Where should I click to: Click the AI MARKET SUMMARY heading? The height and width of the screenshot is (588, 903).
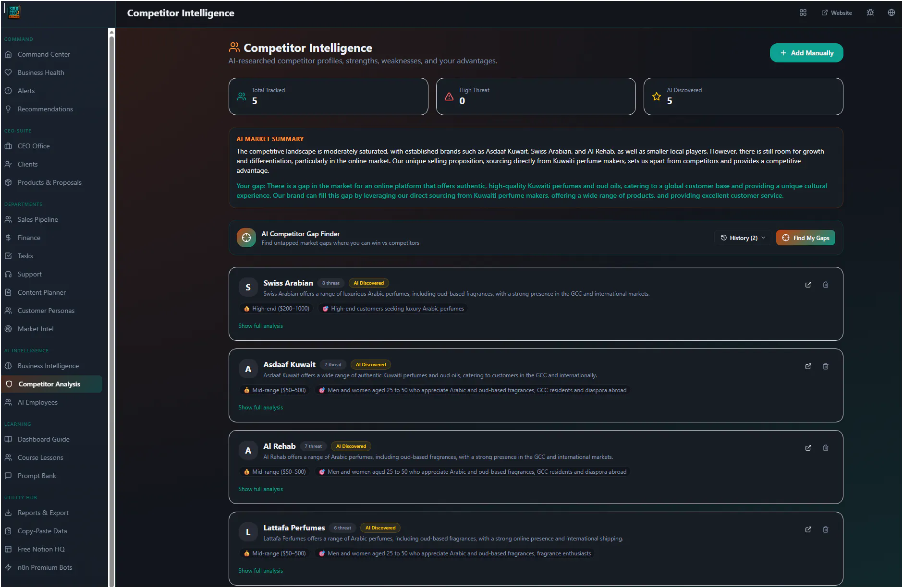(x=270, y=139)
